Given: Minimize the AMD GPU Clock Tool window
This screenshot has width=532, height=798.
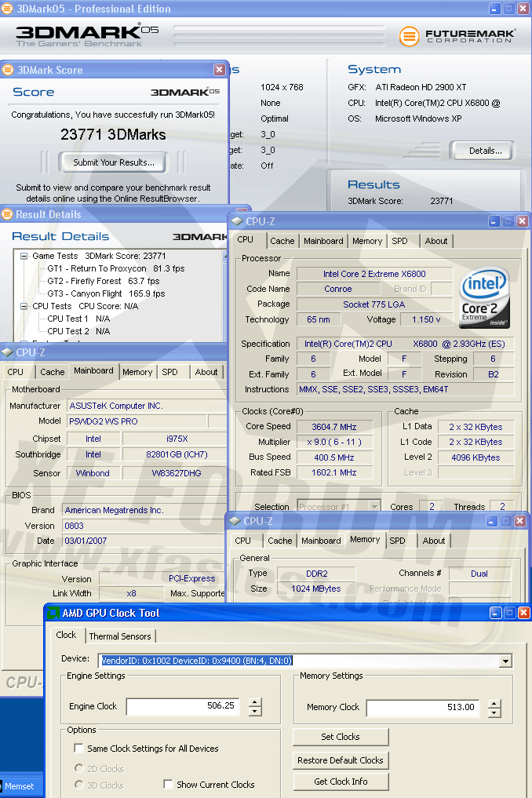Looking at the screenshot, I should pos(496,613).
